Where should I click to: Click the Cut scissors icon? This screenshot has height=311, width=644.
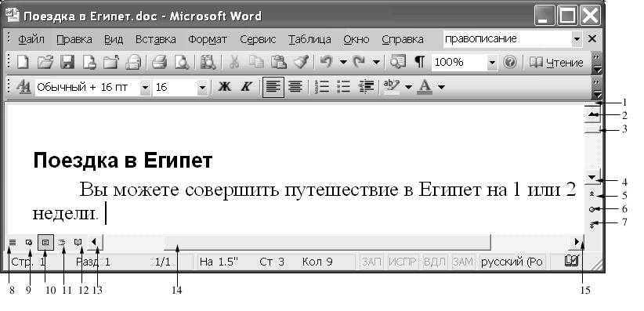pos(234,63)
